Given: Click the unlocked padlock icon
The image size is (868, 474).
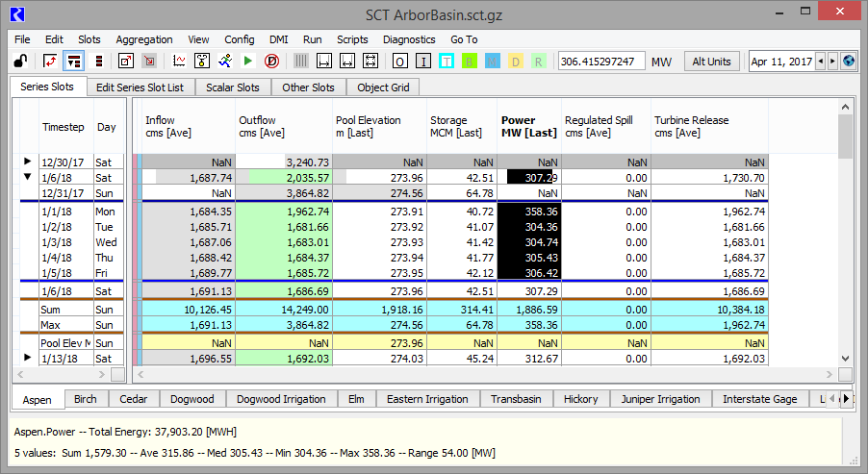Looking at the screenshot, I should tap(19, 62).
